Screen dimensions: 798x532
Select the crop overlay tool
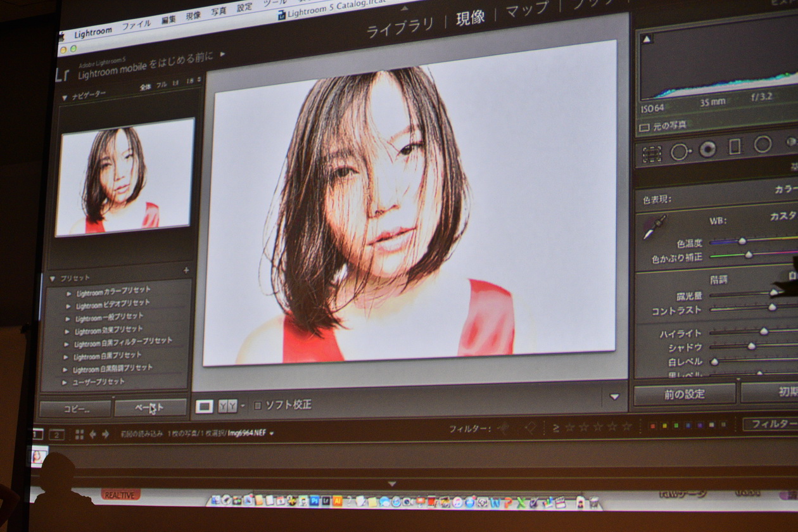pos(652,153)
